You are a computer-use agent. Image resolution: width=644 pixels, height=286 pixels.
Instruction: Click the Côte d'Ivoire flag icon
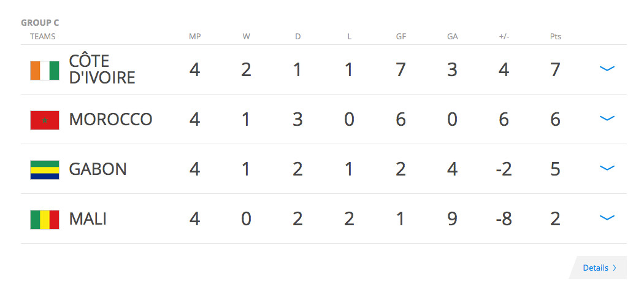[45, 70]
